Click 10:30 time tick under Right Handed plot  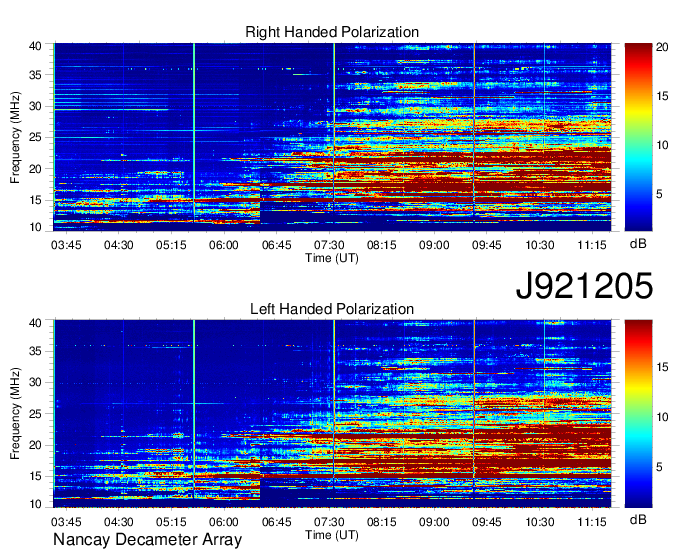pos(539,245)
